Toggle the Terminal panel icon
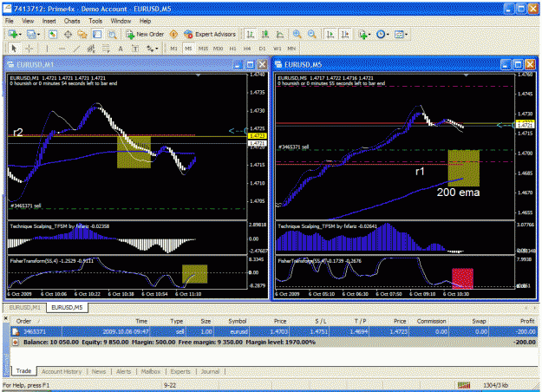 (x=97, y=34)
